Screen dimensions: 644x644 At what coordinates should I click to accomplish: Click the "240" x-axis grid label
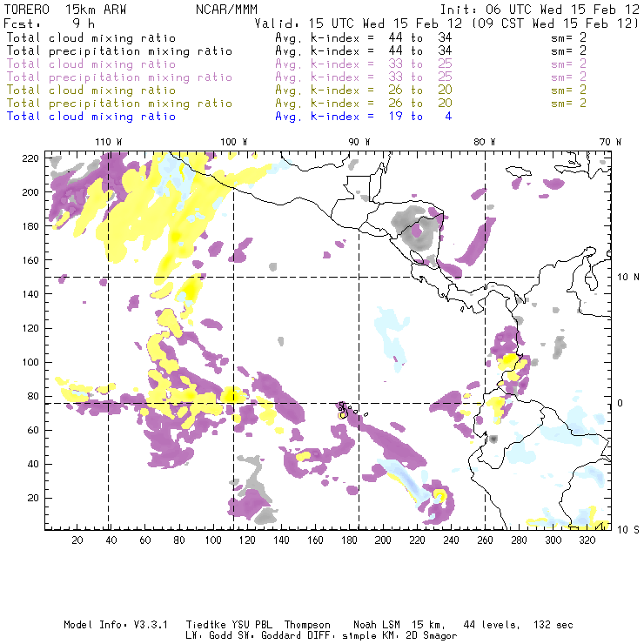click(x=451, y=540)
